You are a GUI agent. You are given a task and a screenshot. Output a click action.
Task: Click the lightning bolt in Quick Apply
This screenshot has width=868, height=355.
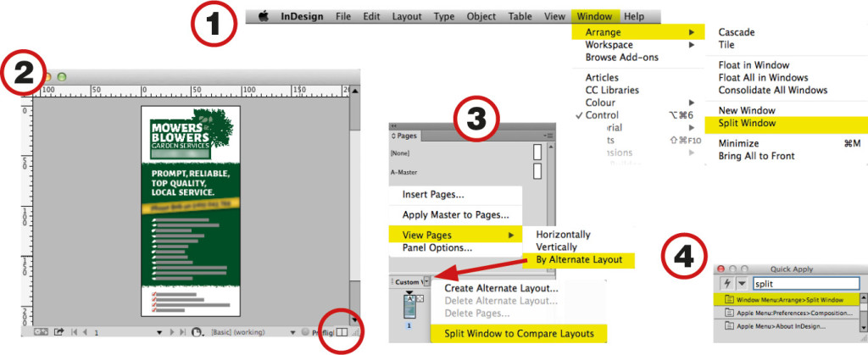click(727, 284)
